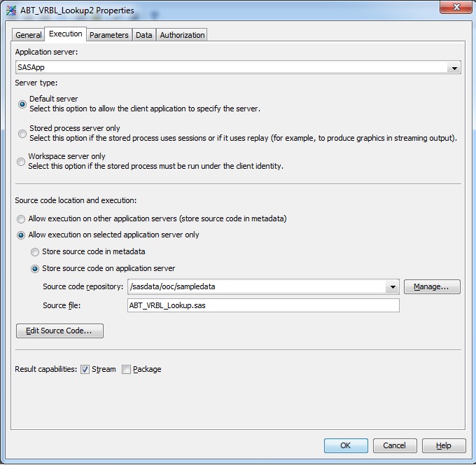The height and width of the screenshot is (465, 476).
Task: Select the Execution tab
Action: [66, 34]
